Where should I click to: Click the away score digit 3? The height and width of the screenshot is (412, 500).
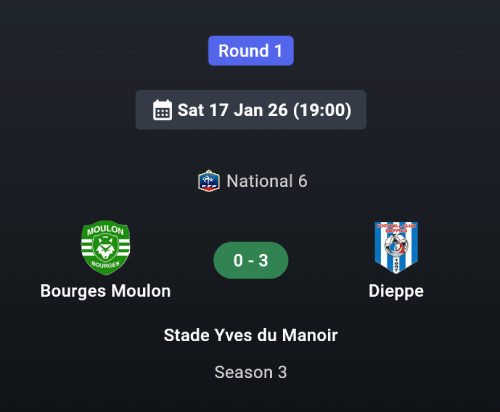tap(263, 260)
